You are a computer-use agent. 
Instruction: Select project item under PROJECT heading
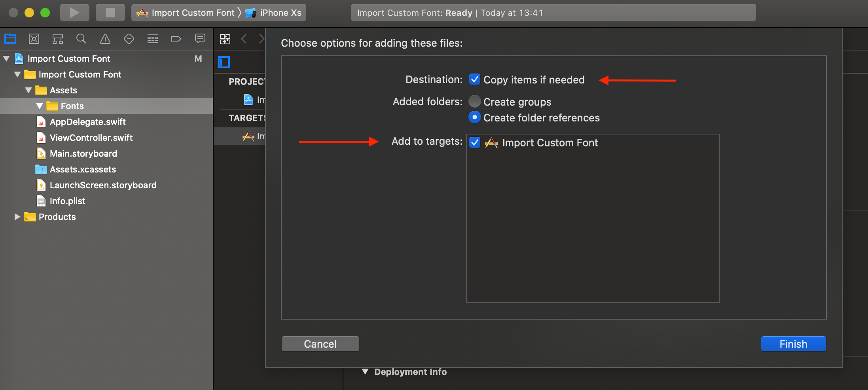pos(254,100)
